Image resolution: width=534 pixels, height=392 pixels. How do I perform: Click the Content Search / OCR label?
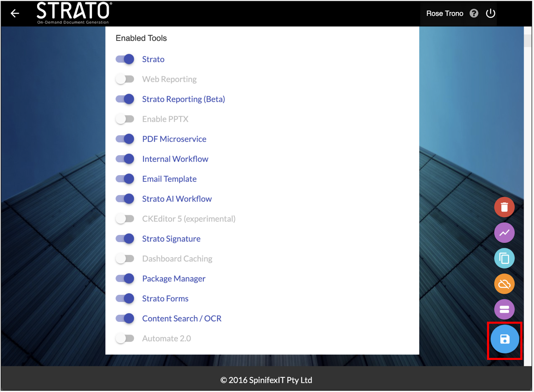coord(182,319)
